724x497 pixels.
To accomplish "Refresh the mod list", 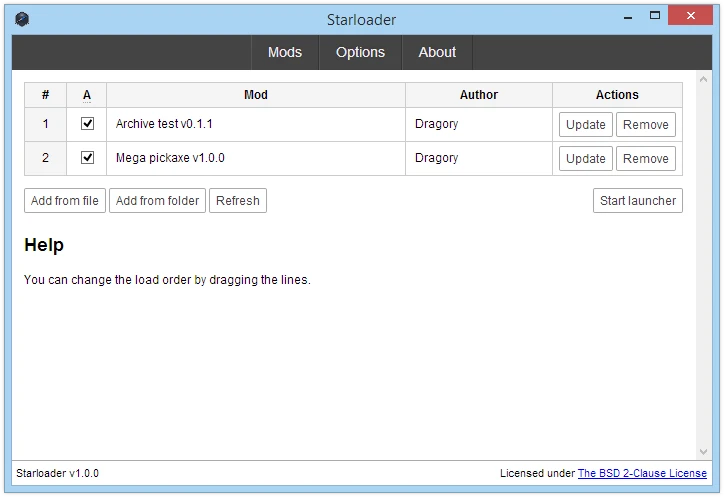I will pos(238,200).
